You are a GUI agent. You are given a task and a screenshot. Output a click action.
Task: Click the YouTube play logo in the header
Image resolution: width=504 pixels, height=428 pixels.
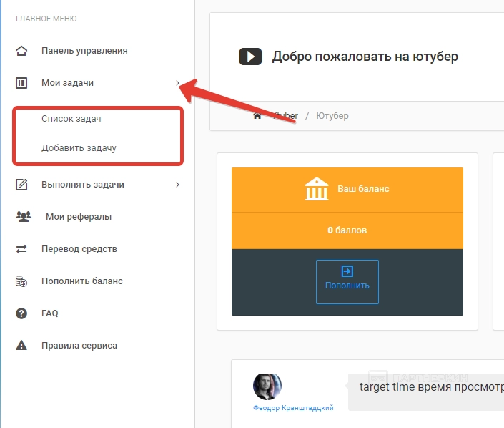(x=249, y=57)
